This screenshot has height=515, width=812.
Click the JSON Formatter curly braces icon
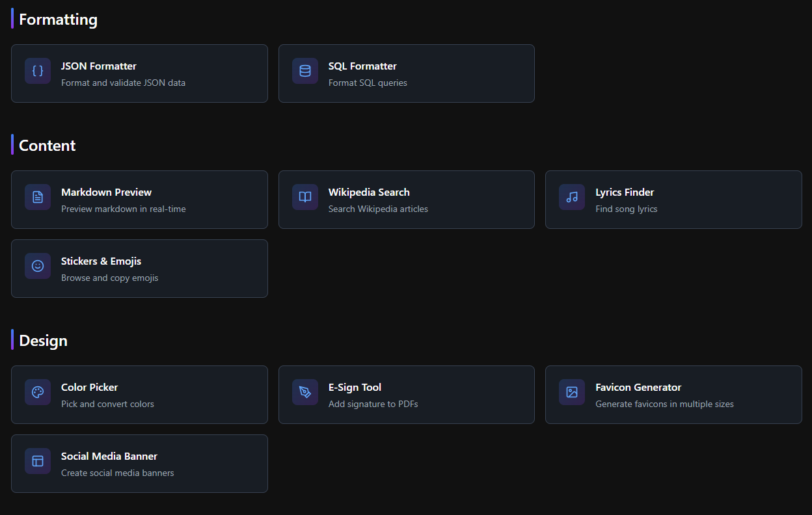pos(38,71)
